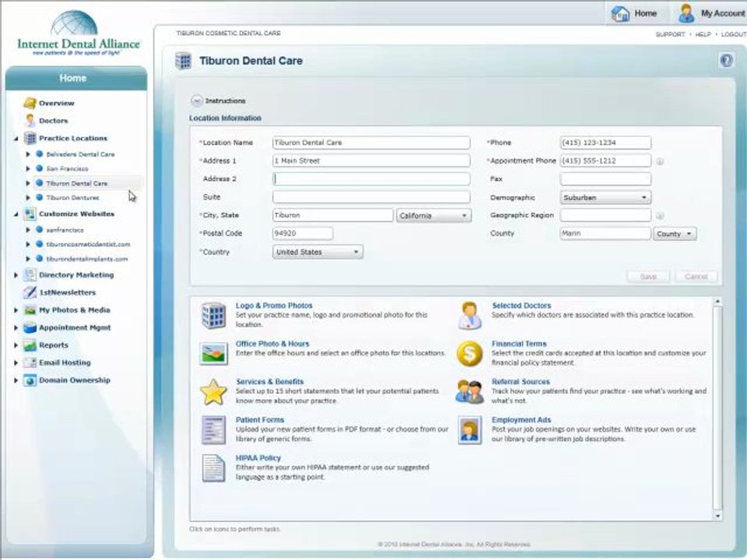
Task: Expand the My Photos & Media node
Action: 16,310
